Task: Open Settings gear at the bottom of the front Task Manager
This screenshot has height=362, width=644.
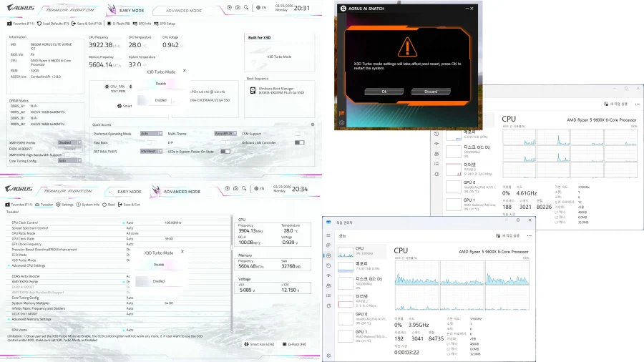Action: (x=328, y=356)
